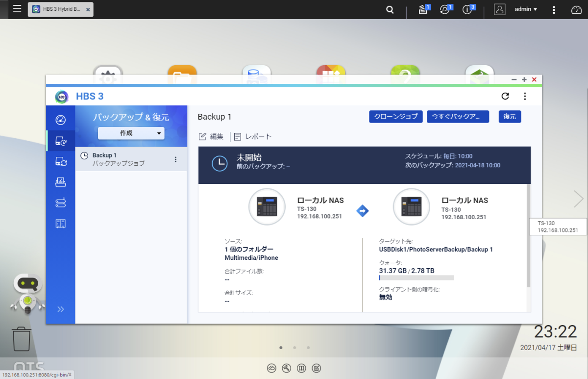Open the Jobs sidebar icon
This screenshot has width=588, height=379.
pyautogui.click(x=61, y=182)
